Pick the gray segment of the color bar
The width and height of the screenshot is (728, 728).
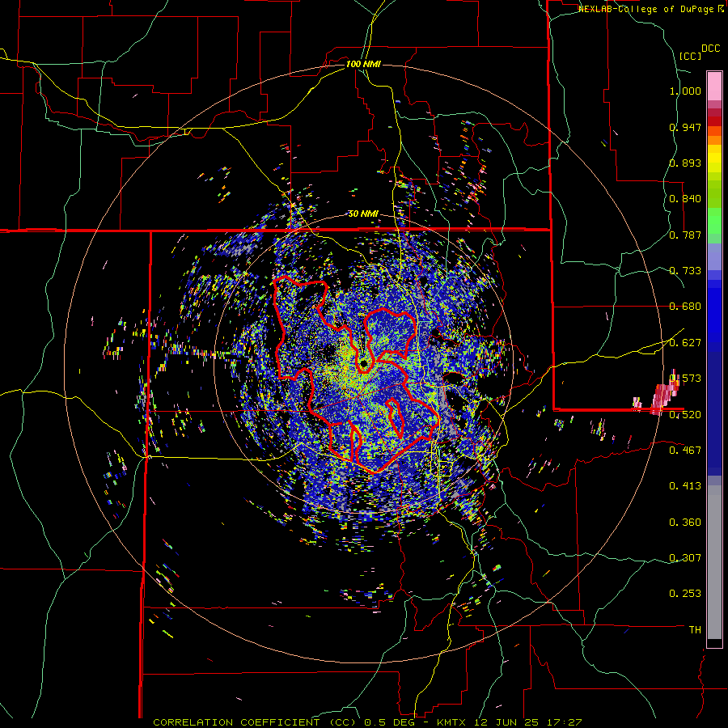[714, 562]
